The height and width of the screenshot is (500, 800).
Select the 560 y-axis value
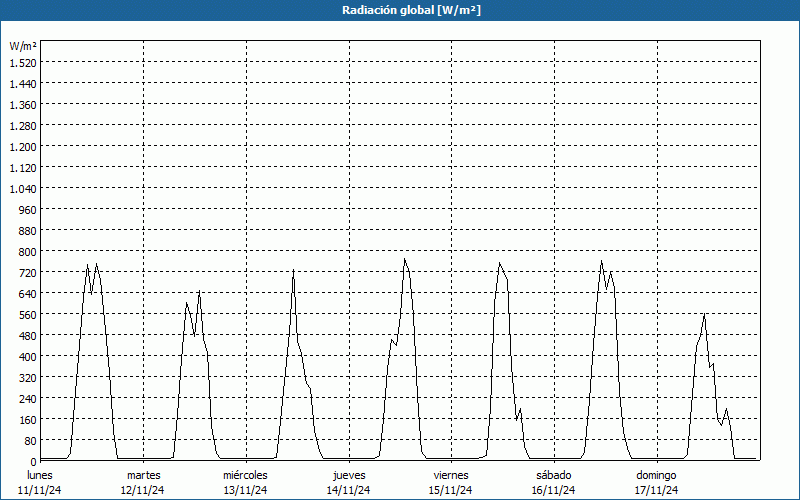[28, 315]
